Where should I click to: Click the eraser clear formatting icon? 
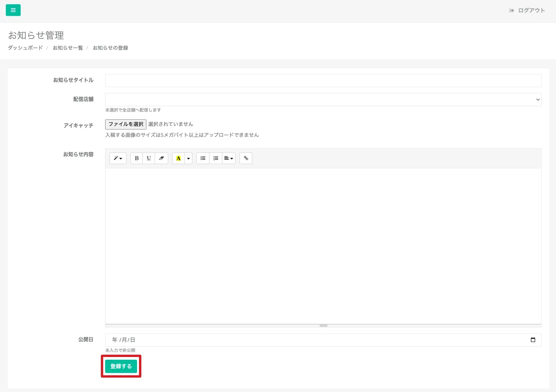coord(161,158)
